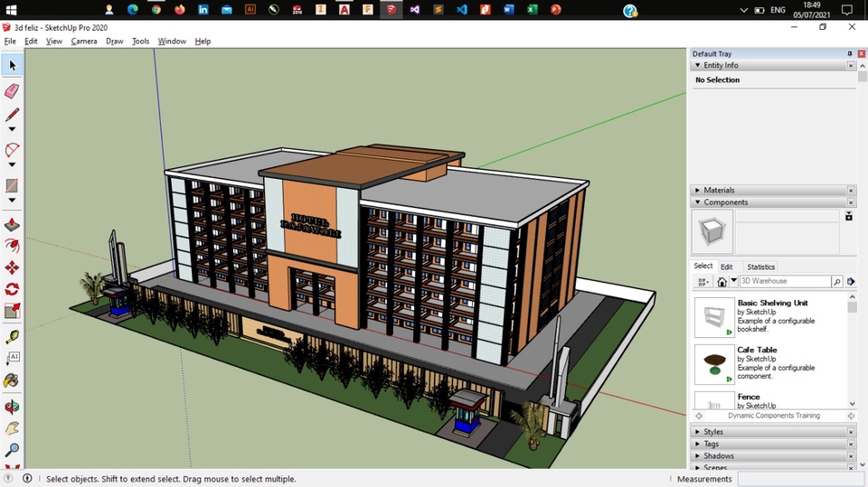Image resolution: width=868 pixels, height=487 pixels.
Task: Expand the Tags panel
Action: point(697,444)
